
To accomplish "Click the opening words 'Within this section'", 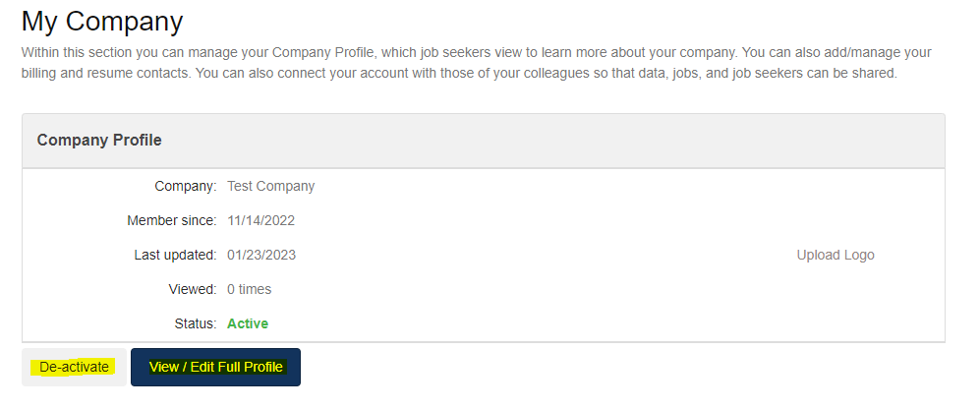I will [73, 52].
